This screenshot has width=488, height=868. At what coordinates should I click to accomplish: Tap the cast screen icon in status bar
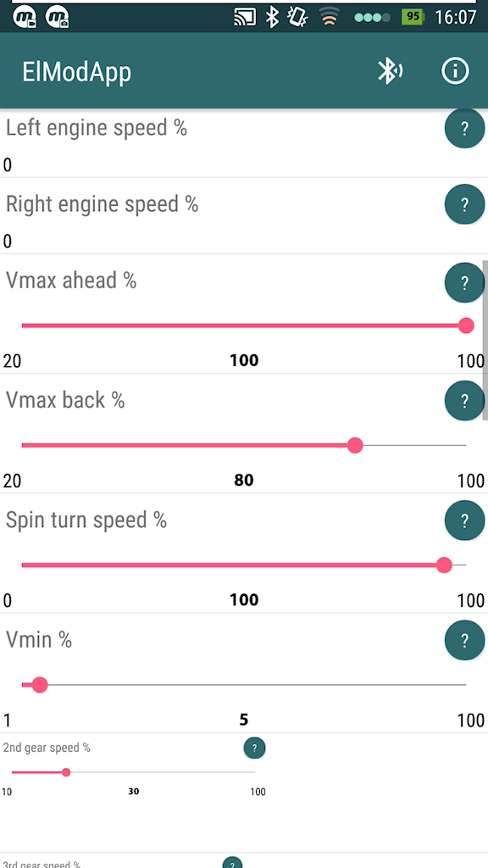pyautogui.click(x=245, y=17)
